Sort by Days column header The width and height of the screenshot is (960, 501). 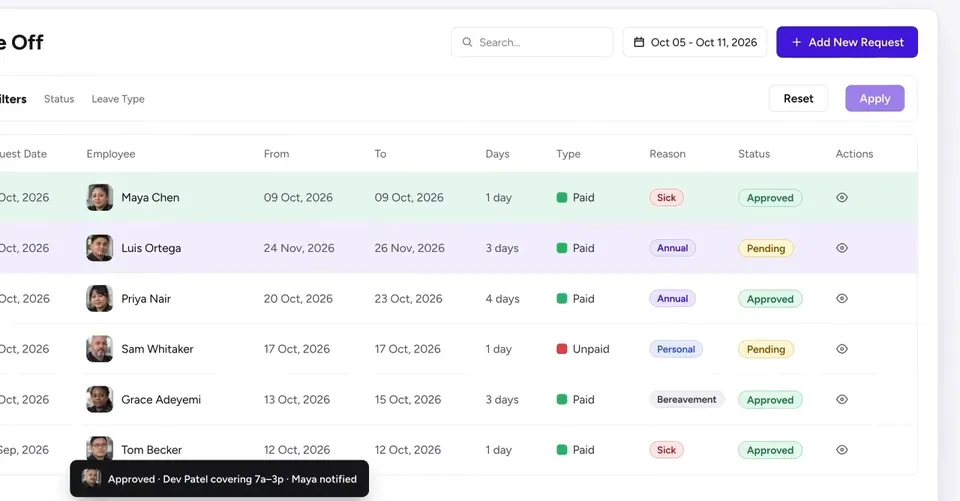pos(497,154)
